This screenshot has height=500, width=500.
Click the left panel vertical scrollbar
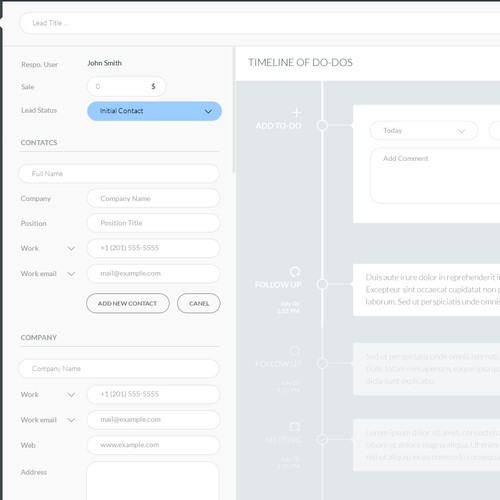click(234, 110)
